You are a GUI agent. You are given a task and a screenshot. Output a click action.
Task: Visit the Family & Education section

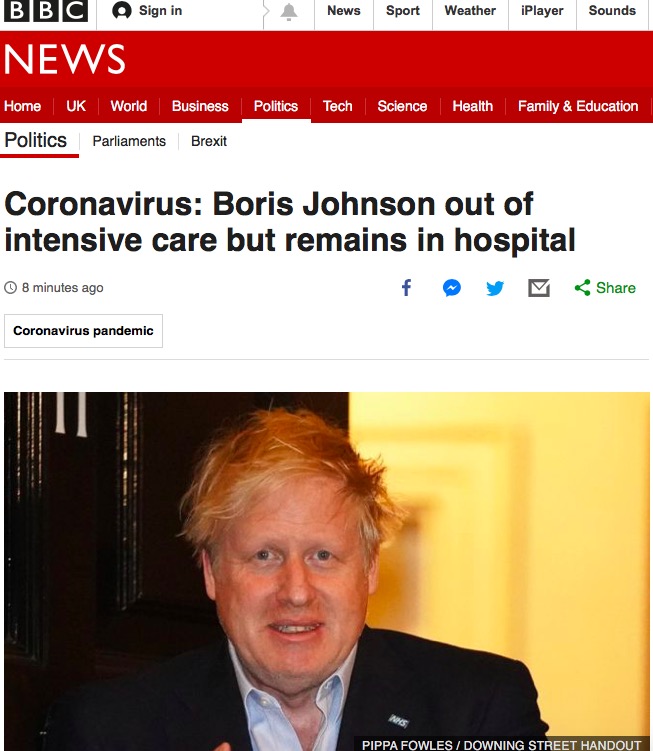coord(578,106)
